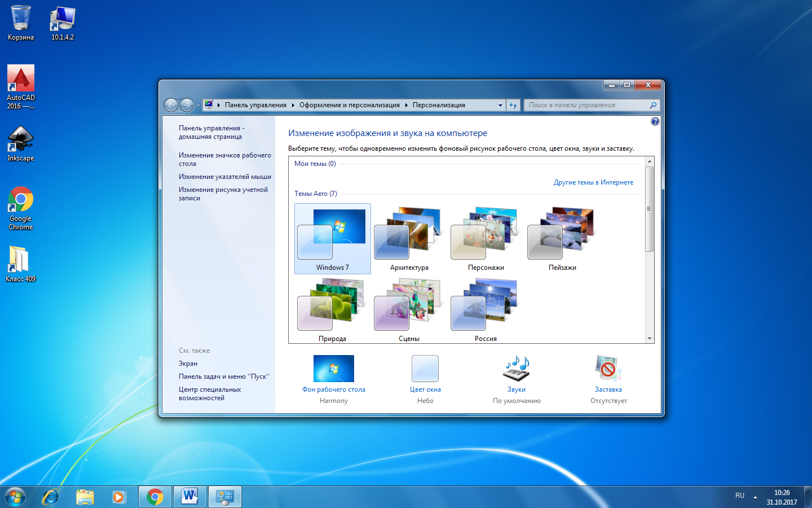Open the taskbar clock showing 10:26
Viewport: 812px width, 508px height.
pos(782,497)
